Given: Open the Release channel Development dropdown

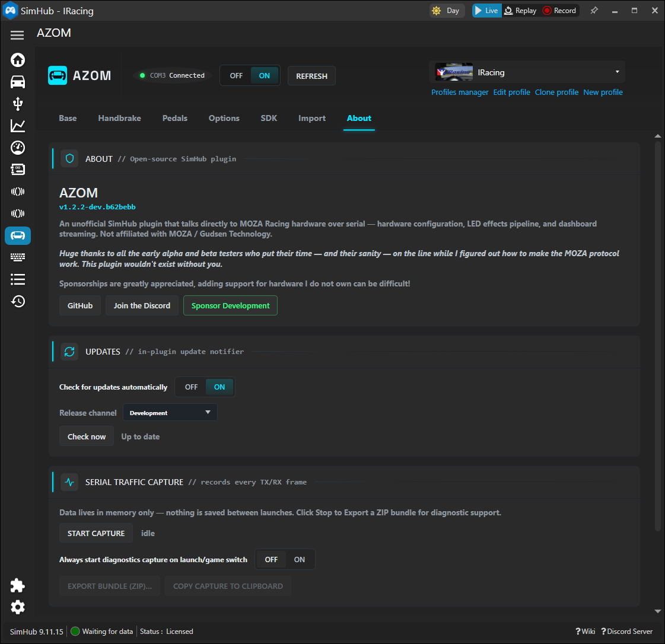Looking at the screenshot, I should [x=170, y=413].
